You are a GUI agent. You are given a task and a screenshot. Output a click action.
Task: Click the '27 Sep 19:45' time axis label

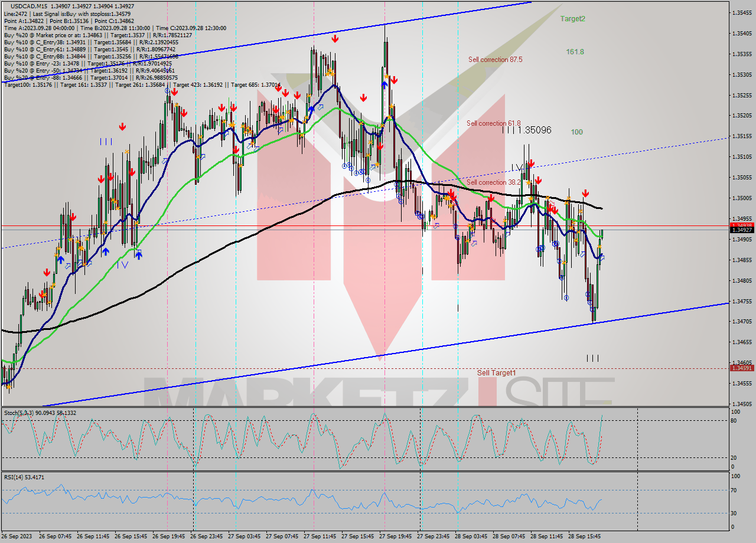(396, 537)
